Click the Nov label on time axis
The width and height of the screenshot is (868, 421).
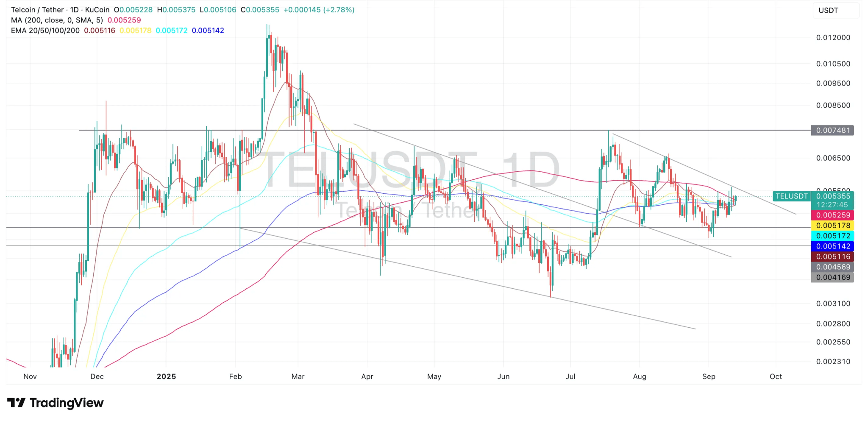pyautogui.click(x=30, y=376)
